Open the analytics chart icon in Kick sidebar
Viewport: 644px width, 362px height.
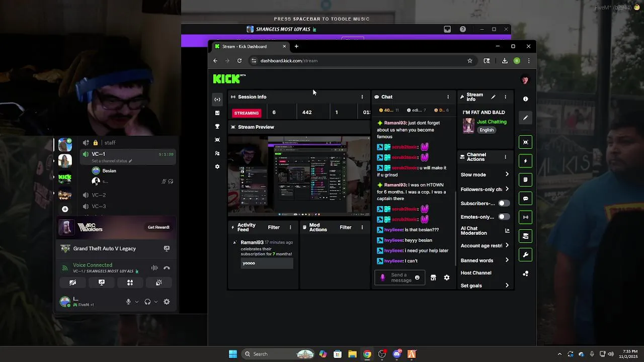pyautogui.click(x=217, y=113)
